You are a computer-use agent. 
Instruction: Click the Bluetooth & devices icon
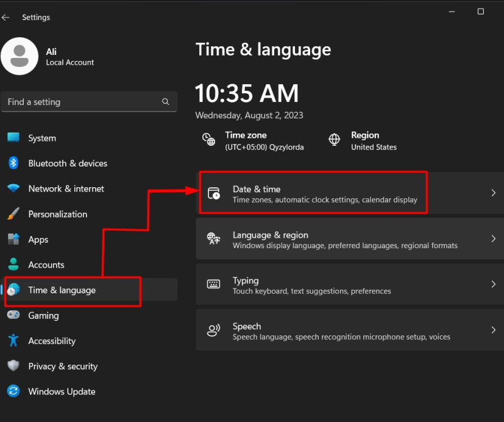[13, 163]
